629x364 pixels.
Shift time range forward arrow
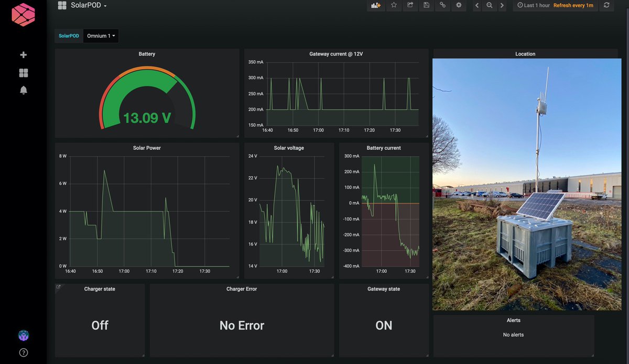pyautogui.click(x=502, y=5)
